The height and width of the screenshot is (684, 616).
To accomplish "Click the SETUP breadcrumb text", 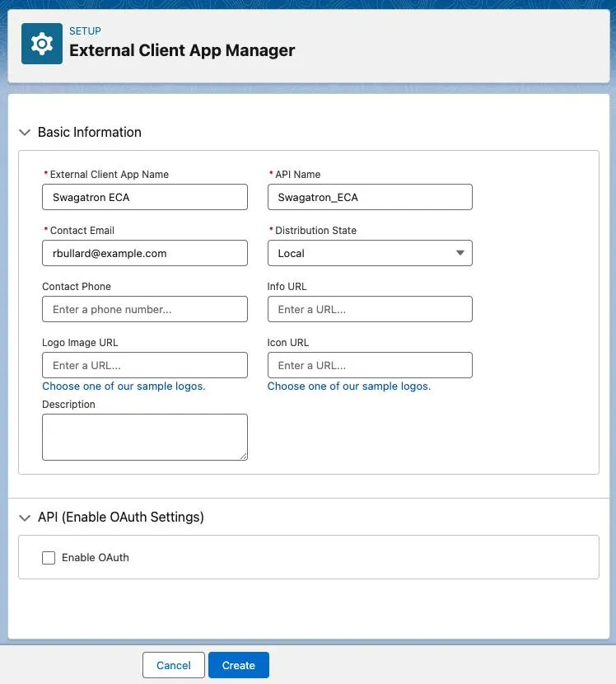I will coord(85,31).
